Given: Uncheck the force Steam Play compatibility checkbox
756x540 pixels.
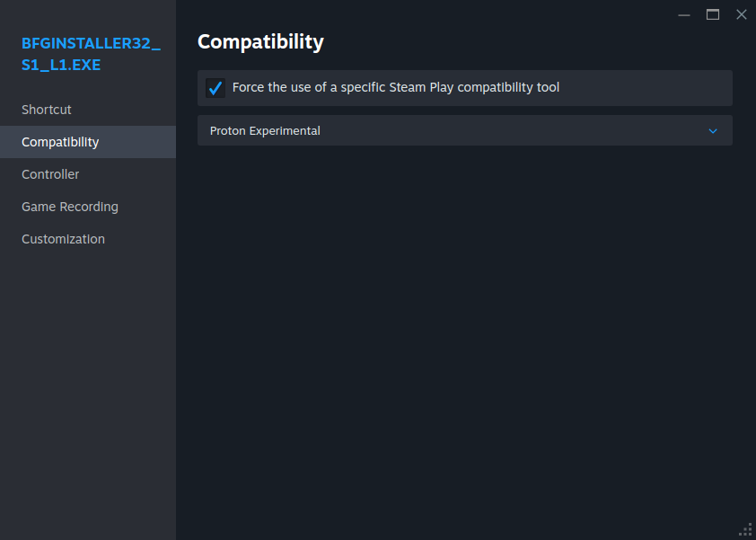Looking at the screenshot, I should tap(215, 88).
